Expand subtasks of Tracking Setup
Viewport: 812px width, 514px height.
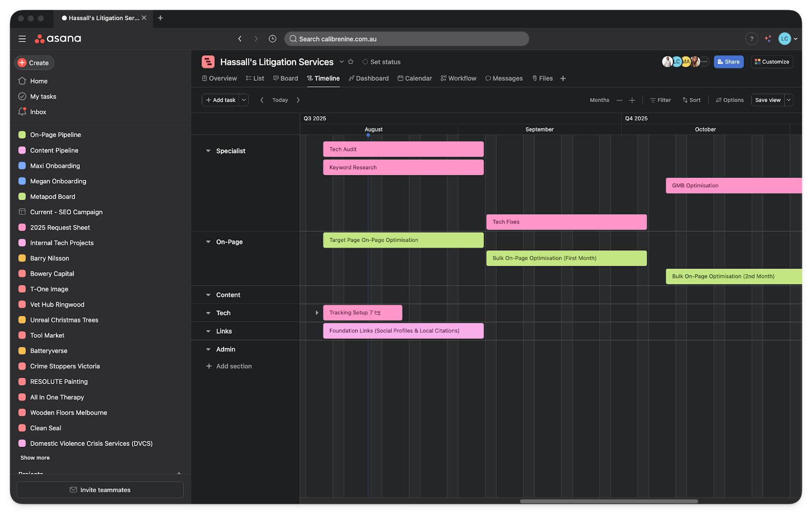317,313
